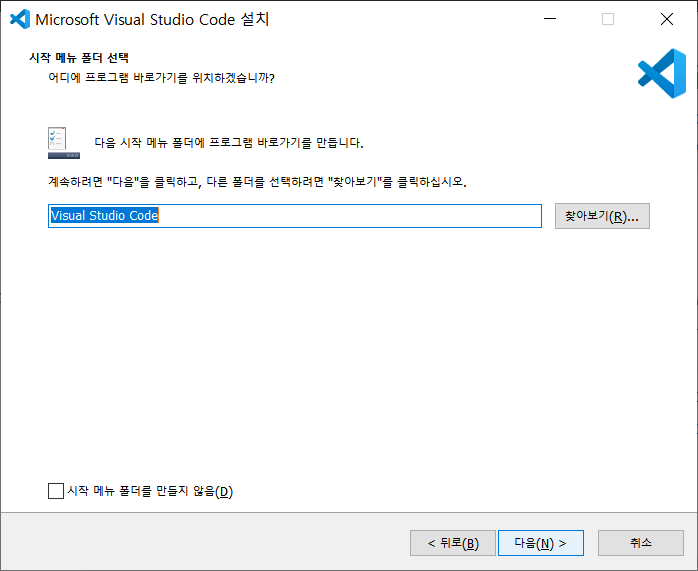Click the heading '시작 메뉴 폴더 선택'
The height and width of the screenshot is (571, 698).
pyautogui.click(x=79, y=58)
